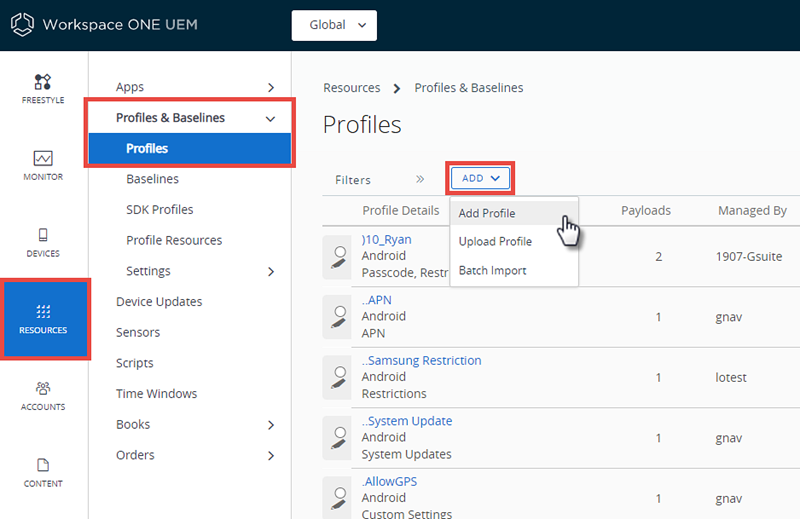The height and width of the screenshot is (519, 800).
Task: Click lotest managed-by cell
Action: [731, 378]
